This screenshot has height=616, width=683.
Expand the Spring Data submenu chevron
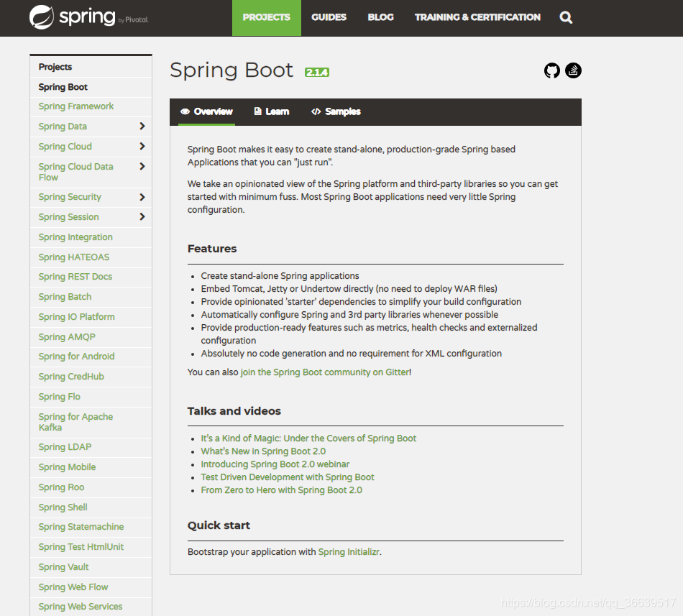[142, 127]
